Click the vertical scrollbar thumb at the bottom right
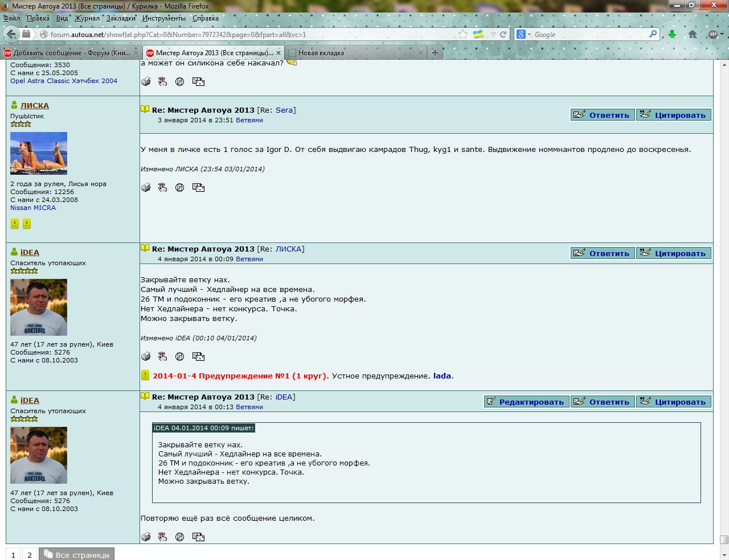 pos(724,540)
